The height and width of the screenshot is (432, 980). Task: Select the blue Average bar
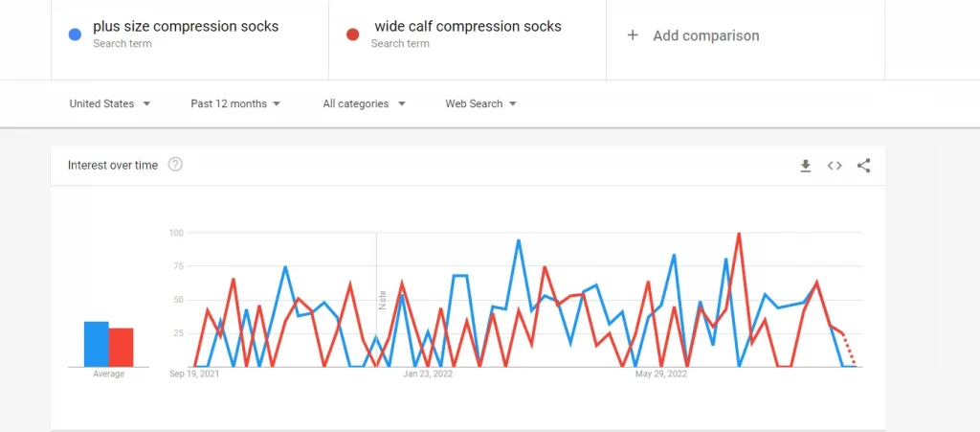click(97, 344)
